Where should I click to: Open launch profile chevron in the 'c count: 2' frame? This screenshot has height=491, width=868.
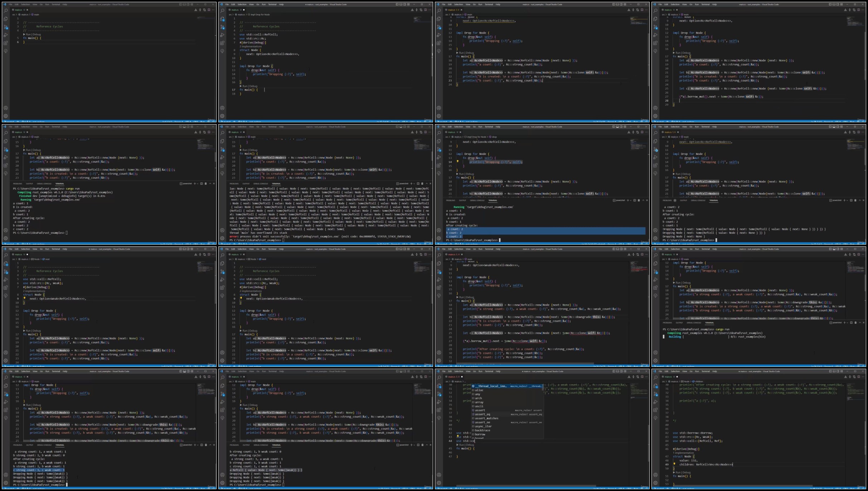198,183
